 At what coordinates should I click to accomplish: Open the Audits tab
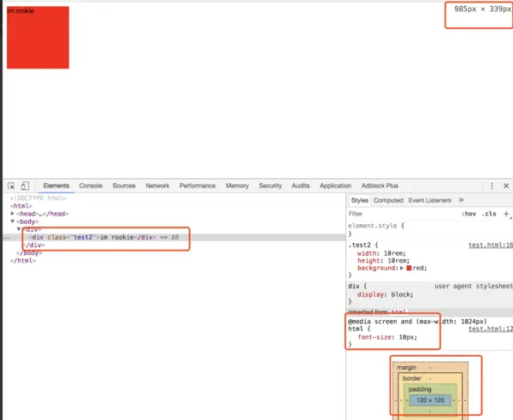301,186
